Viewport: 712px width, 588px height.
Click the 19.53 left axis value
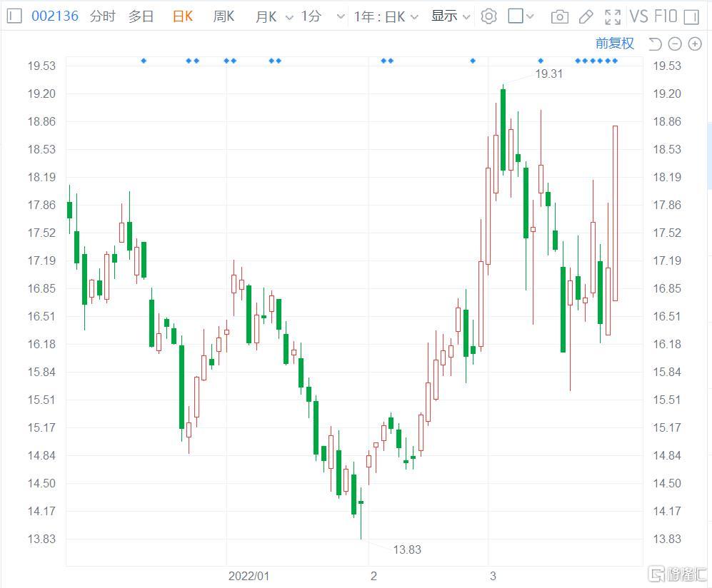(x=41, y=66)
